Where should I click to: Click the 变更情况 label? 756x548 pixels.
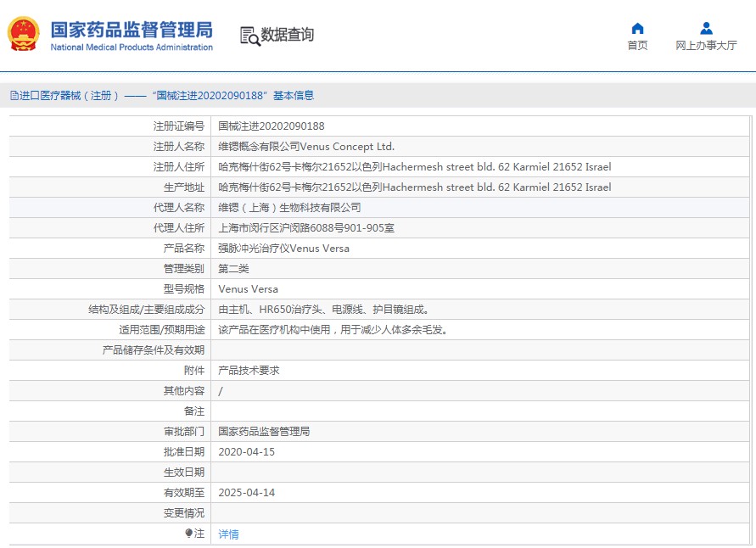pos(184,513)
